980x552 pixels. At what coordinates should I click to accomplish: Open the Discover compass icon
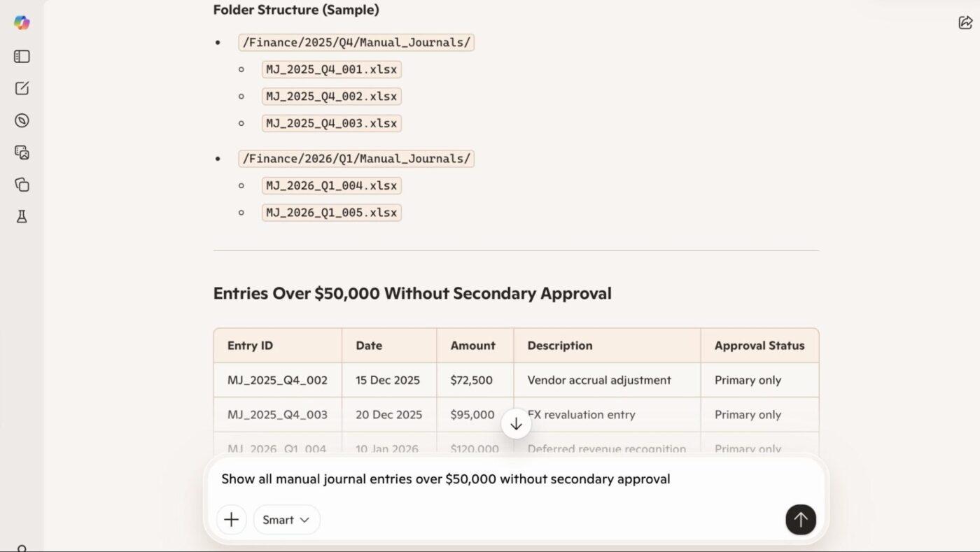[x=22, y=120]
